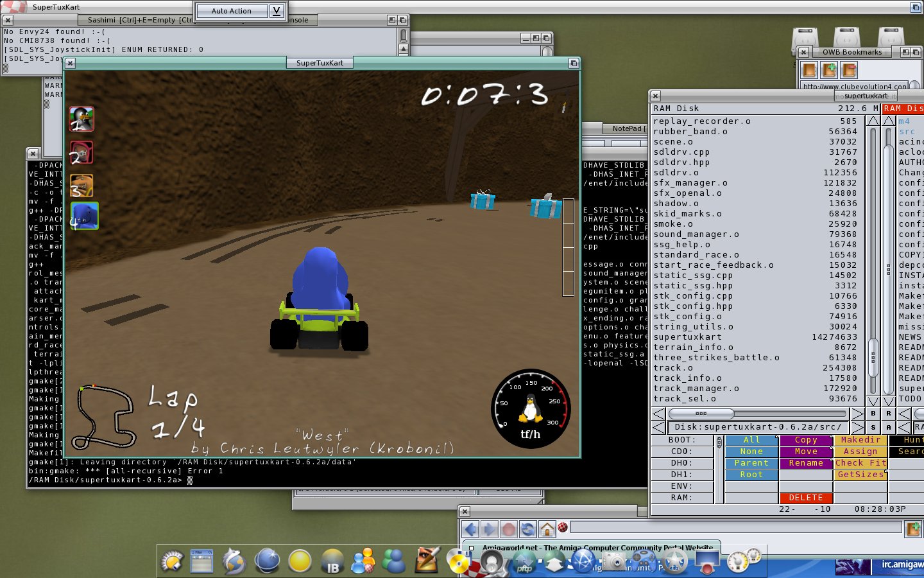Click the Rename button

[806, 463]
